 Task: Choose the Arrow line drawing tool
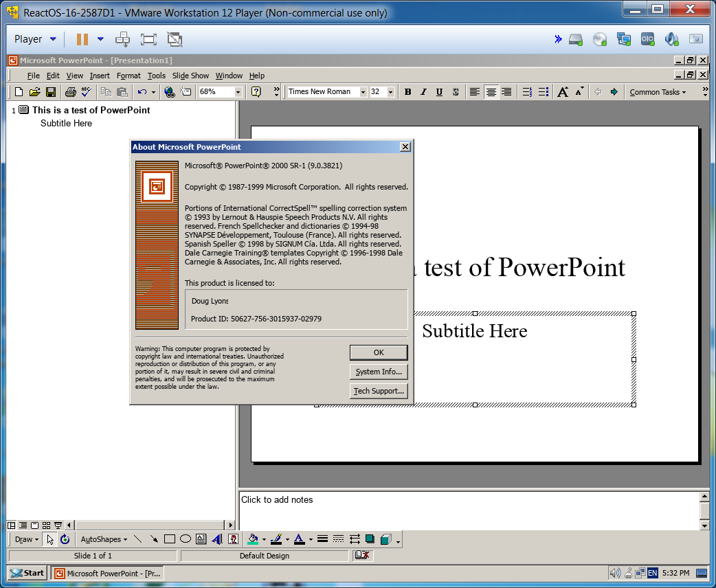(154, 539)
